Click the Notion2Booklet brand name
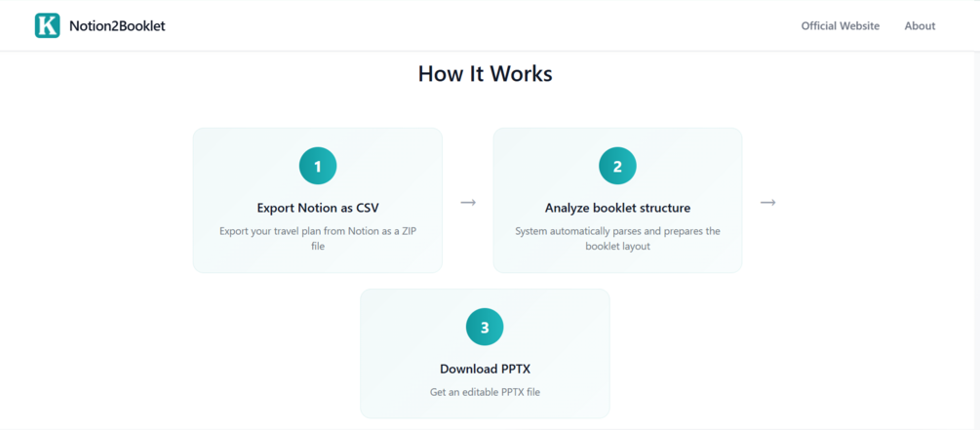Image resolution: width=980 pixels, height=430 pixels. [117, 26]
